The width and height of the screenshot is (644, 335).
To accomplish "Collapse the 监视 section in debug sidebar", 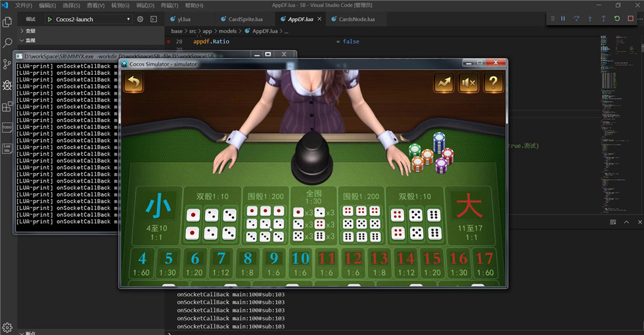I will 30,40.
